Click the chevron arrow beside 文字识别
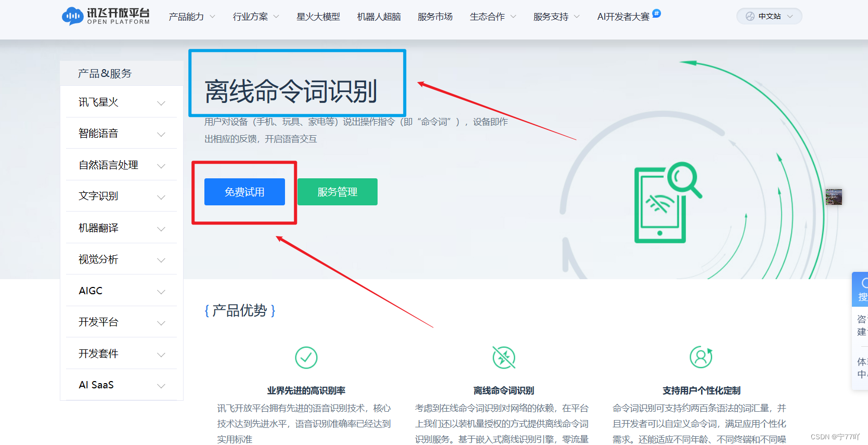 coord(161,197)
